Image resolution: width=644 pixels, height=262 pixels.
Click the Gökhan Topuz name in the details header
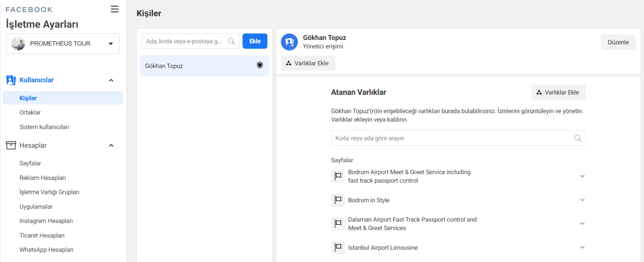[x=325, y=38]
